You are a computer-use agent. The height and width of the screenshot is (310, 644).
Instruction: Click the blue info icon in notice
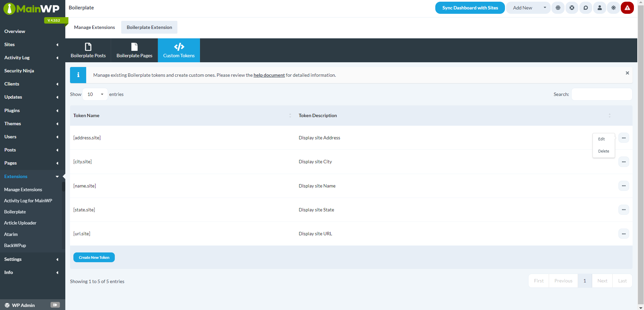click(78, 75)
